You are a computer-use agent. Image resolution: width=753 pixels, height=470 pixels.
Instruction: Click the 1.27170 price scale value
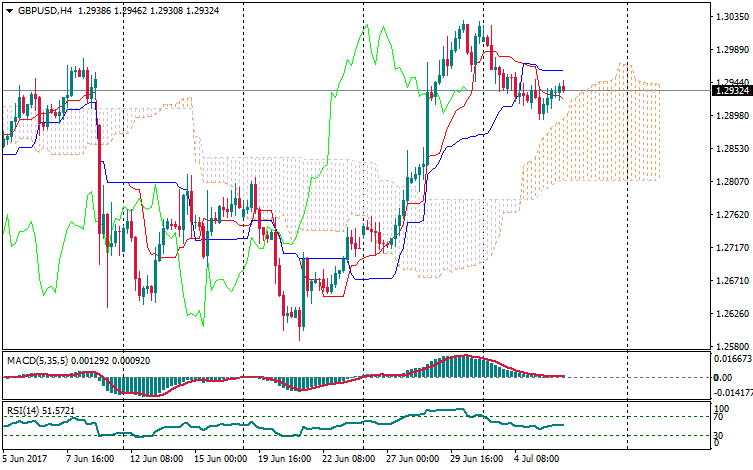[x=732, y=248]
